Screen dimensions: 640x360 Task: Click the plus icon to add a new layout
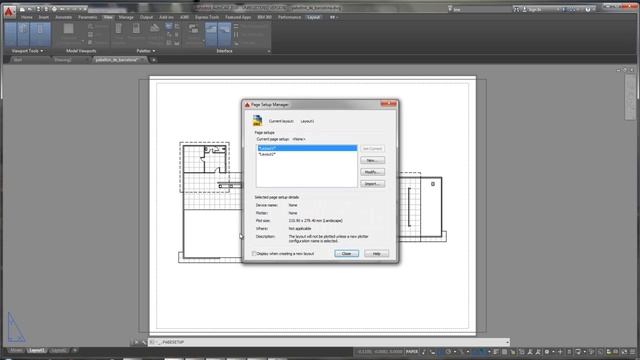point(75,350)
